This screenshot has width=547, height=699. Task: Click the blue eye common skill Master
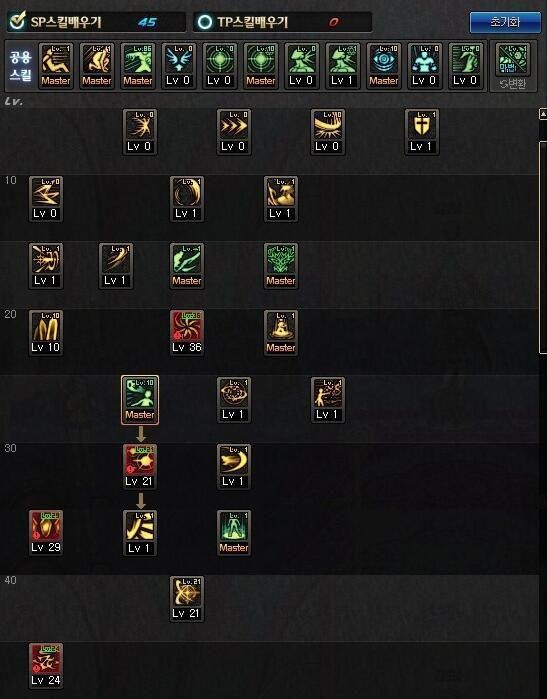tap(383, 66)
